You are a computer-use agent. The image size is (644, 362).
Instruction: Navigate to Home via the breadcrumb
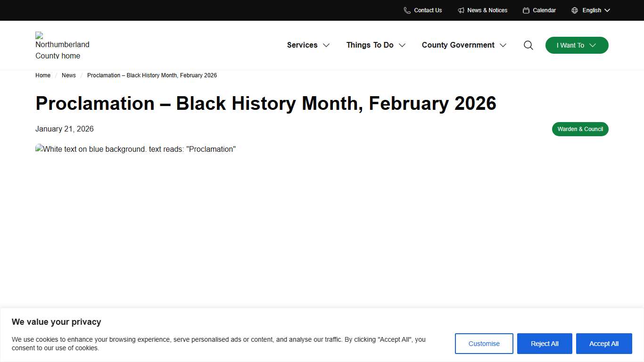tap(43, 75)
